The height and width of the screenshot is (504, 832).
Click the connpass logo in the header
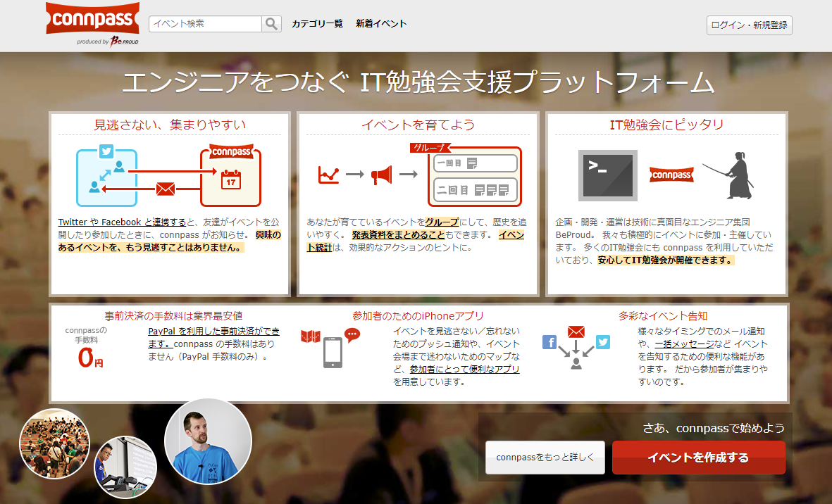click(92, 20)
